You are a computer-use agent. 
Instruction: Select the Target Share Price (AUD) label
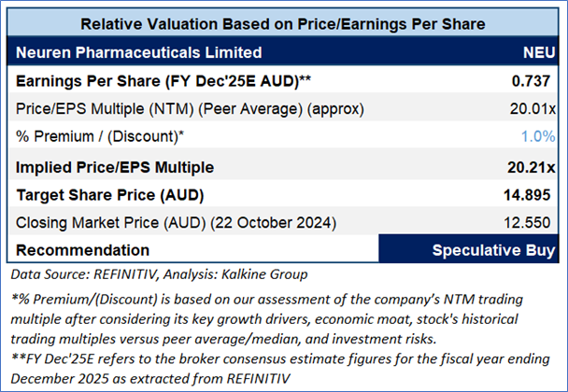coord(110,196)
